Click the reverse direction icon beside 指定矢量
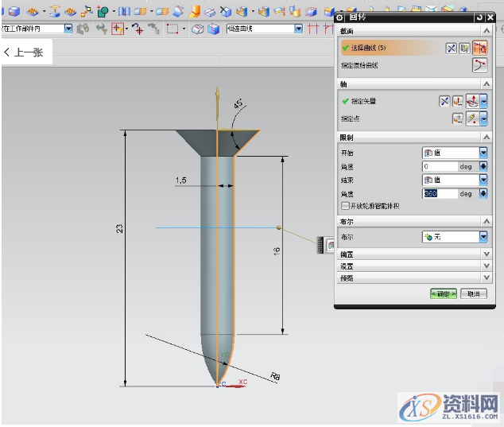The height and width of the screenshot is (427, 504). tap(445, 101)
